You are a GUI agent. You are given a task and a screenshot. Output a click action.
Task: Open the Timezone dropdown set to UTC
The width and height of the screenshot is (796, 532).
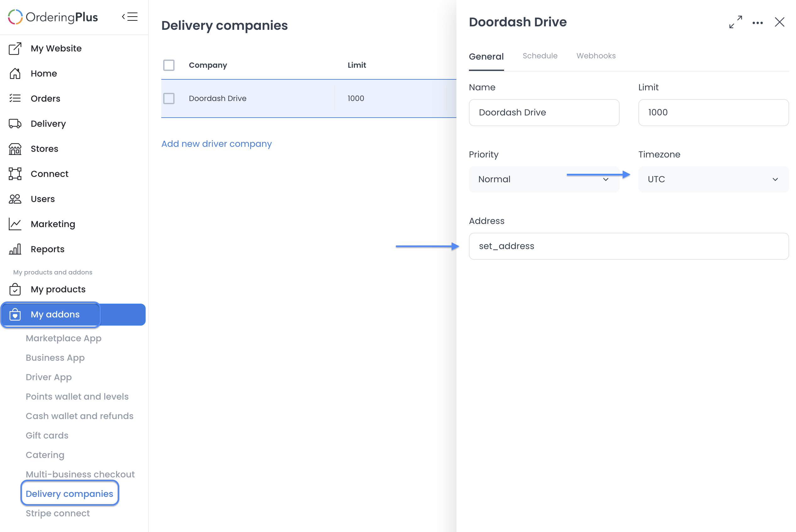click(713, 179)
